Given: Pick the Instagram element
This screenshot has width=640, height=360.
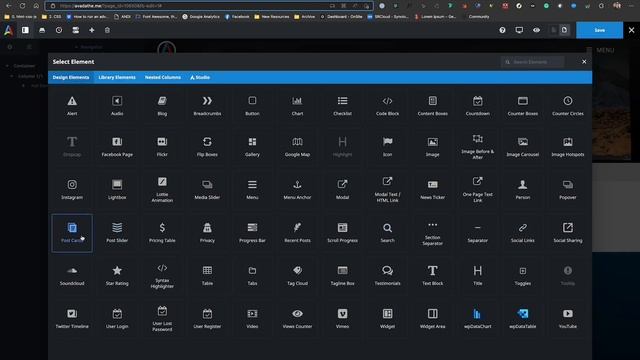Looking at the screenshot, I should [x=72, y=189].
